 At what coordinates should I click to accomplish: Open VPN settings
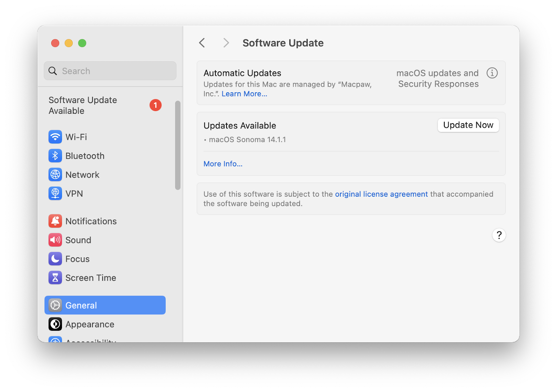pos(74,194)
